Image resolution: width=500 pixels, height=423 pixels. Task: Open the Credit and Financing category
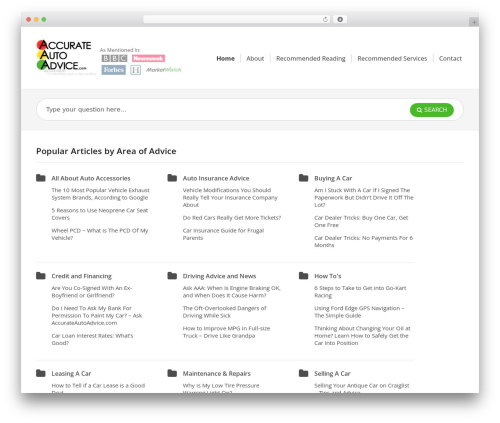point(82,276)
